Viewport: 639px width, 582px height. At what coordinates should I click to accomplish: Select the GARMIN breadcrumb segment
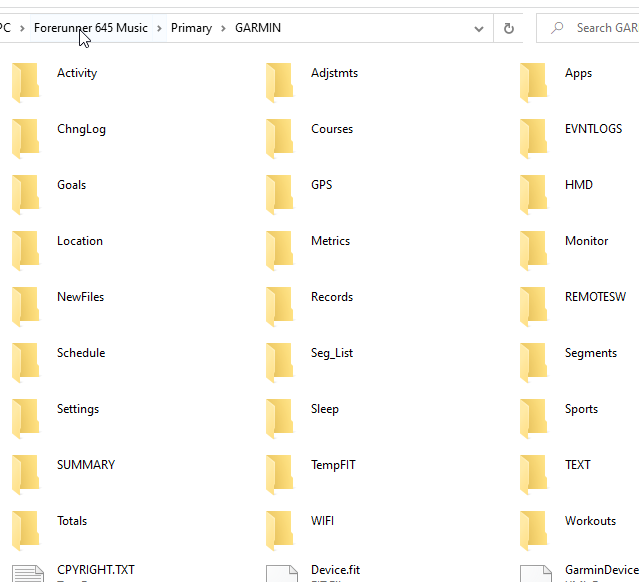pos(258,28)
